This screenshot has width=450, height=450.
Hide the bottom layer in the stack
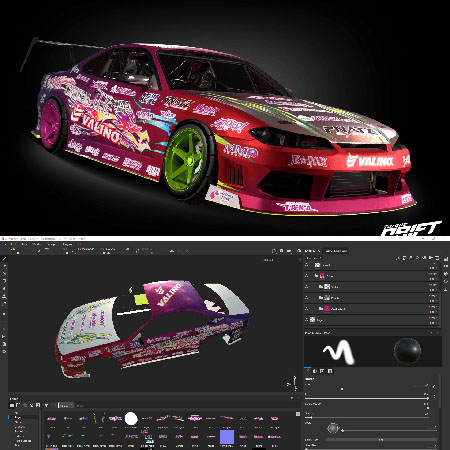[307, 320]
